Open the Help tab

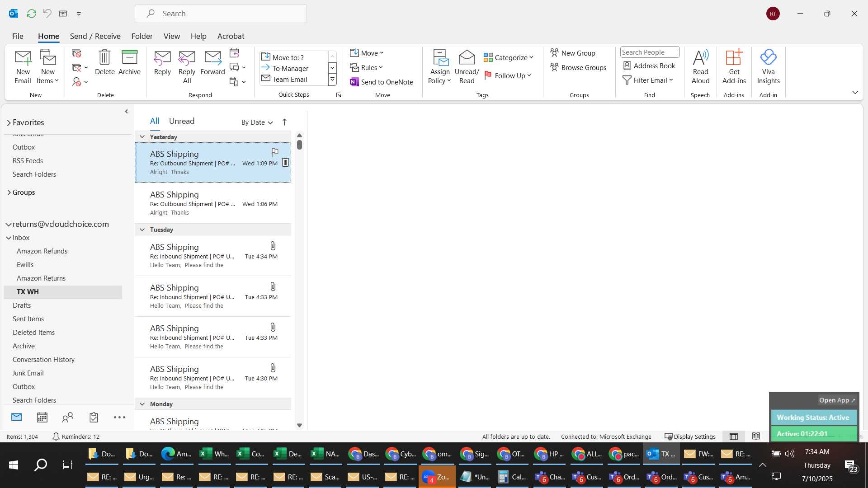pyautogui.click(x=198, y=36)
